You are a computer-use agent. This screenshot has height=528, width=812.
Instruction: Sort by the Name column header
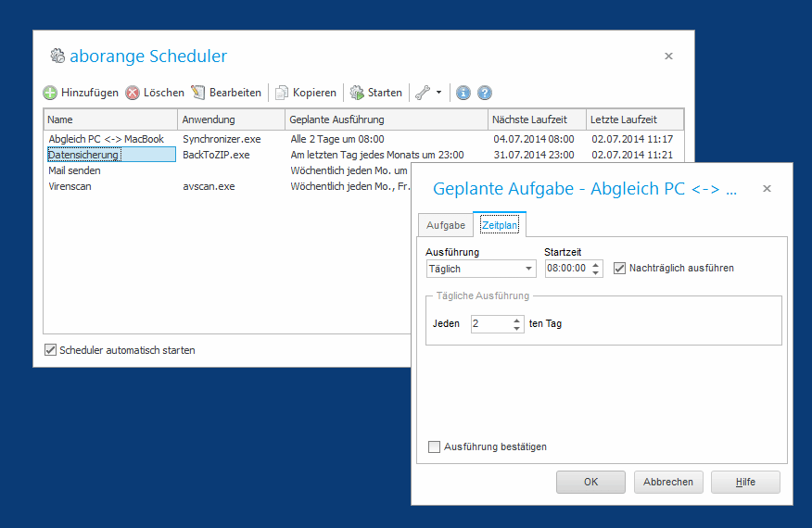(111, 119)
